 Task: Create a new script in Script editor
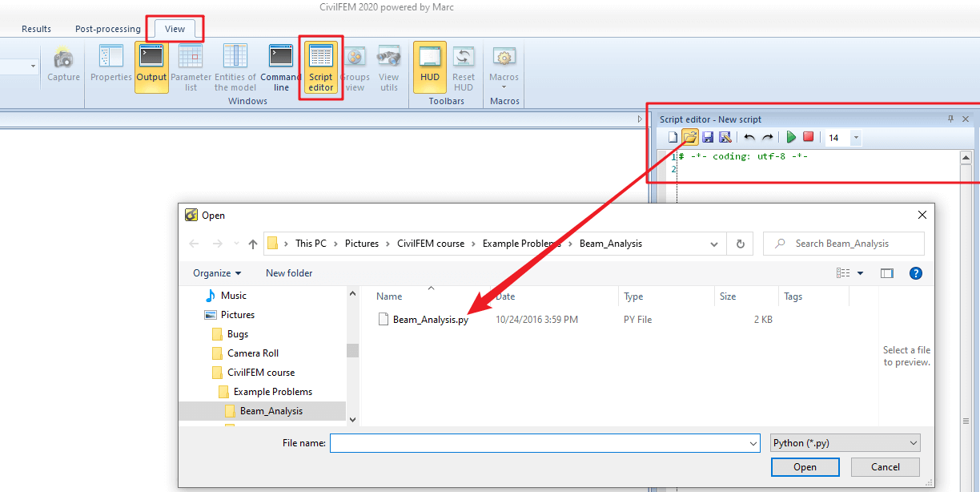point(673,138)
